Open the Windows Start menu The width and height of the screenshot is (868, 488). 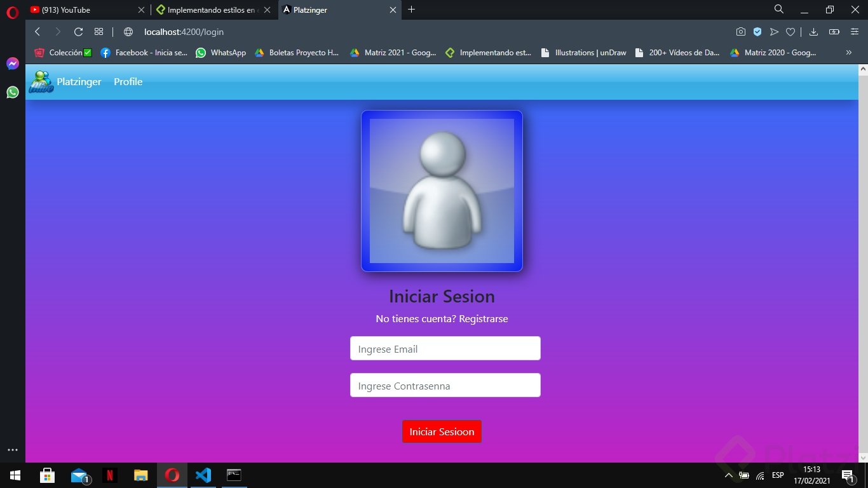point(15,475)
